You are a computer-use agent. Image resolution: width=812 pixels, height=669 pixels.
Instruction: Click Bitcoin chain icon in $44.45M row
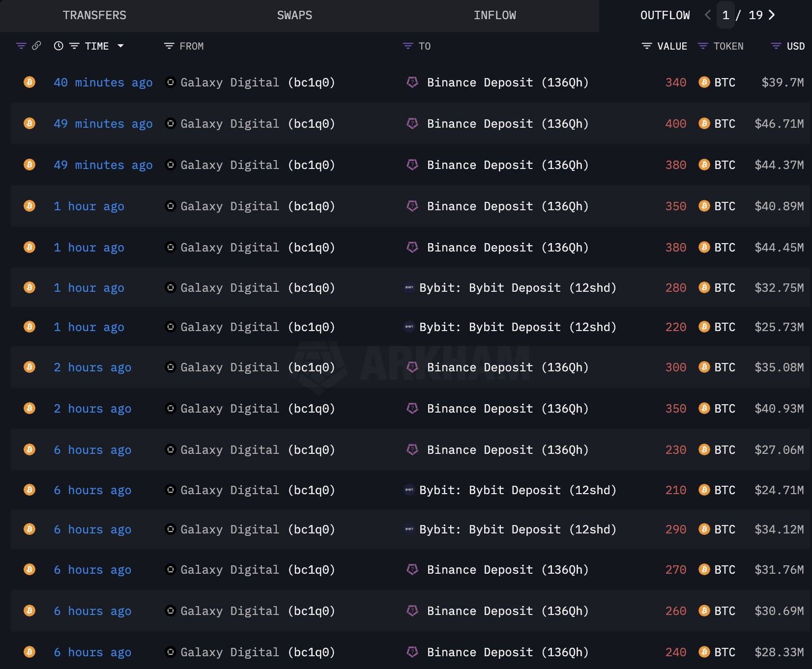29,247
